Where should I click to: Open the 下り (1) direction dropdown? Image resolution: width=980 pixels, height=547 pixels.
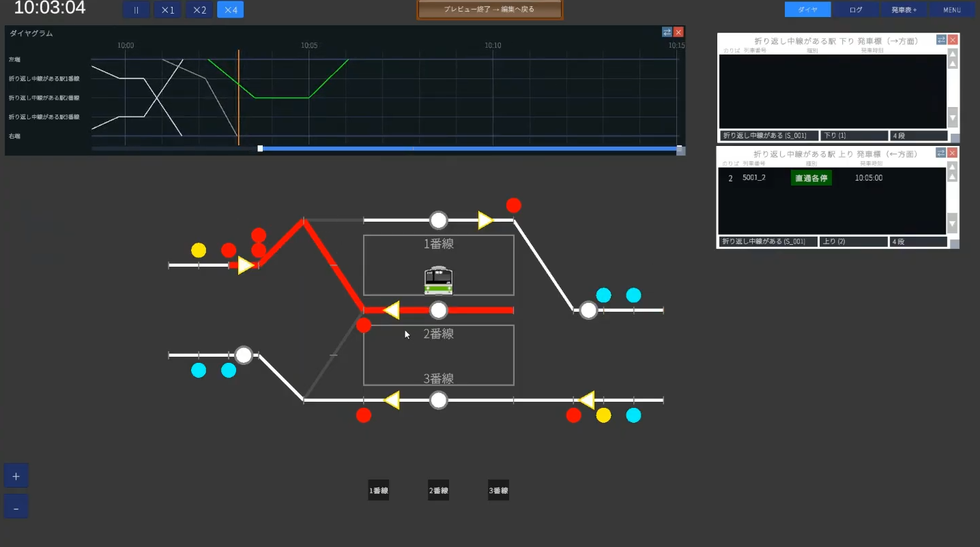[854, 136]
